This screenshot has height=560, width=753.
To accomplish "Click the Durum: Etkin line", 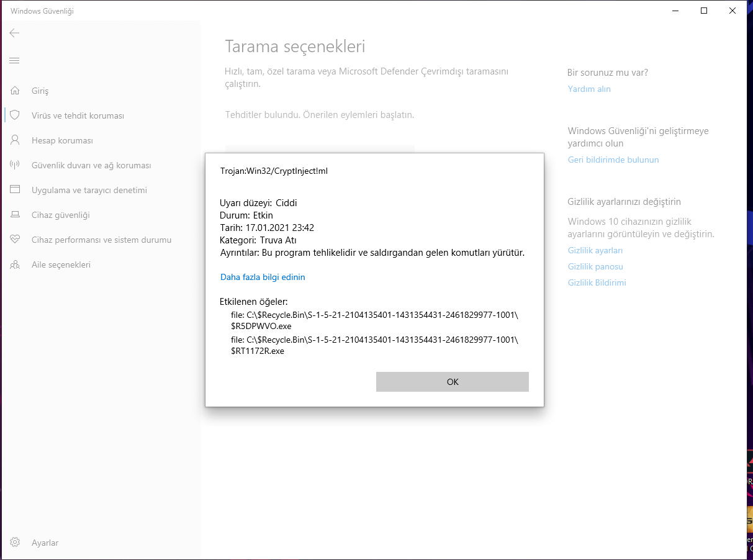I will click(246, 215).
